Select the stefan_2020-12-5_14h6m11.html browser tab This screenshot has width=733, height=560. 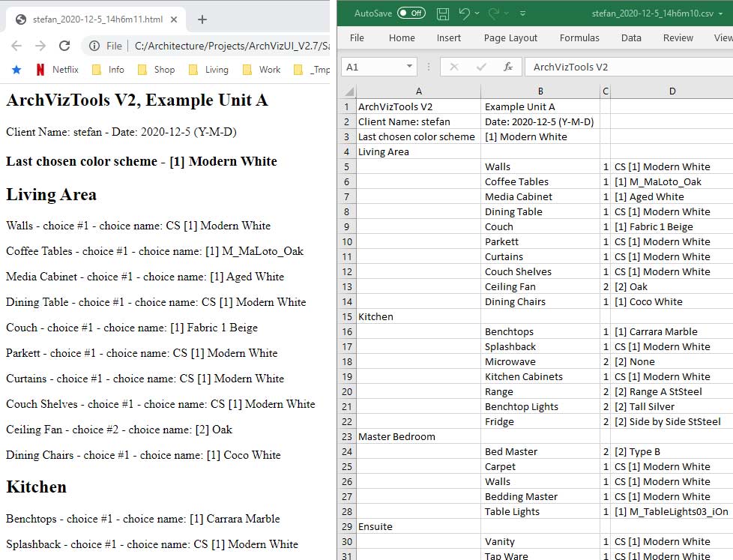[96, 19]
